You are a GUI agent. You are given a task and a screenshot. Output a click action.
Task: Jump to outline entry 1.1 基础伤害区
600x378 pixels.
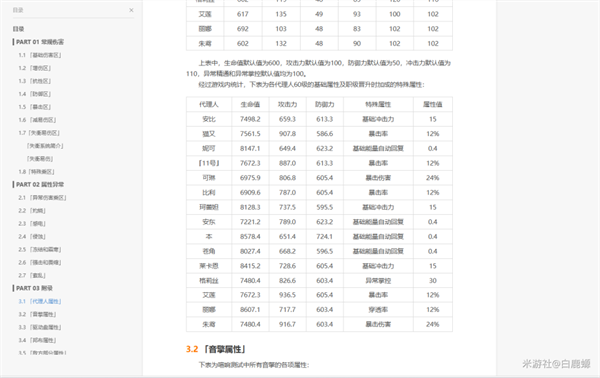point(40,55)
